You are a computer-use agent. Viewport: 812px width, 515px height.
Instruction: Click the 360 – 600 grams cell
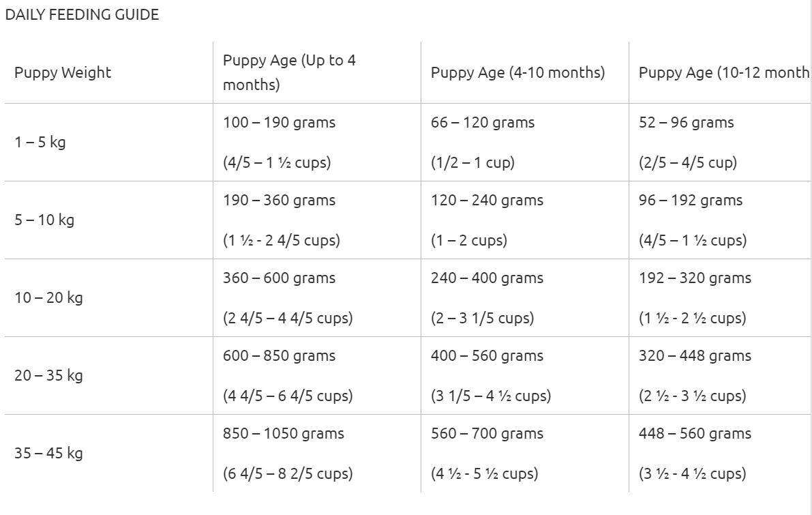(x=279, y=278)
